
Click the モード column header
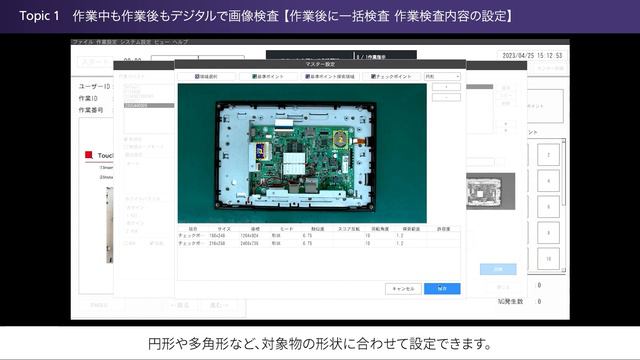tap(286, 229)
